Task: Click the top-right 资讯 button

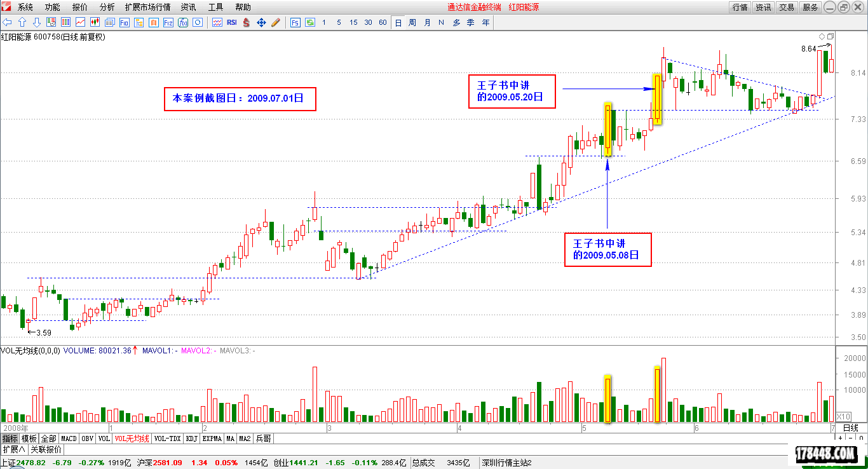Action: pyautogui.click(x=763, y=7)
